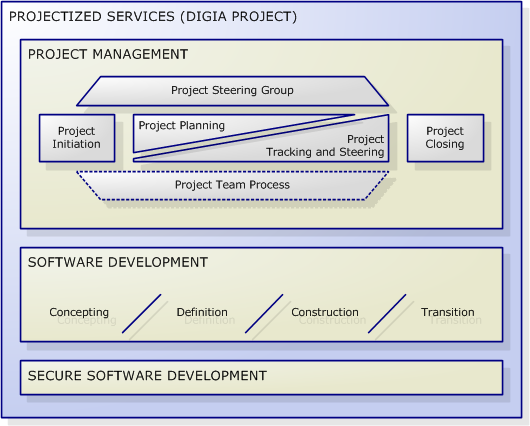Open the Project Steering Group shape
Viewport: 530px width, 426px height.
(x=233, y=91)
